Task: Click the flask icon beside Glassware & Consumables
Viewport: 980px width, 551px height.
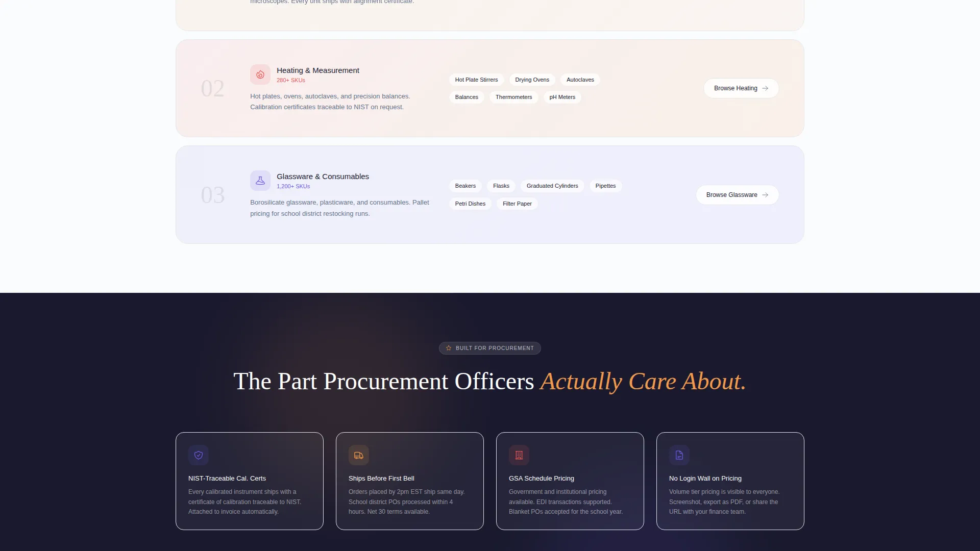Action: (x=260, y=181)
